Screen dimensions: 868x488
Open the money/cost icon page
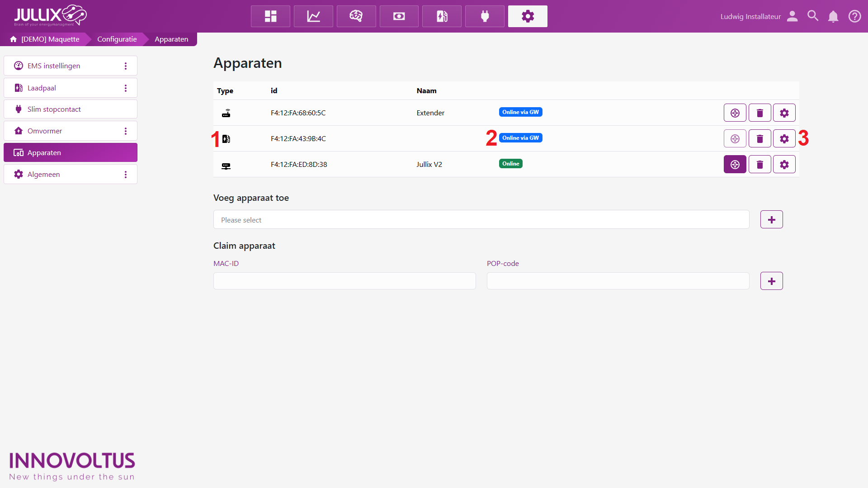point(399,16)
